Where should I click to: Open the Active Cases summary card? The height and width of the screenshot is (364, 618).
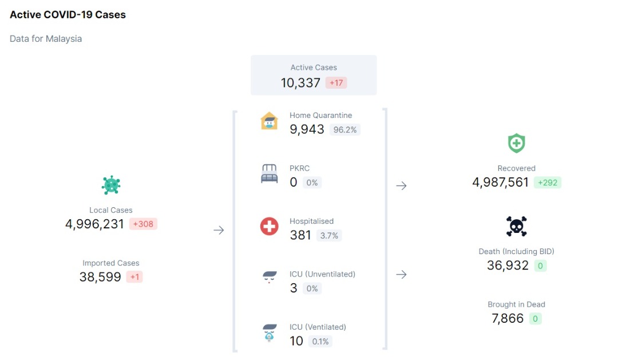314,75
